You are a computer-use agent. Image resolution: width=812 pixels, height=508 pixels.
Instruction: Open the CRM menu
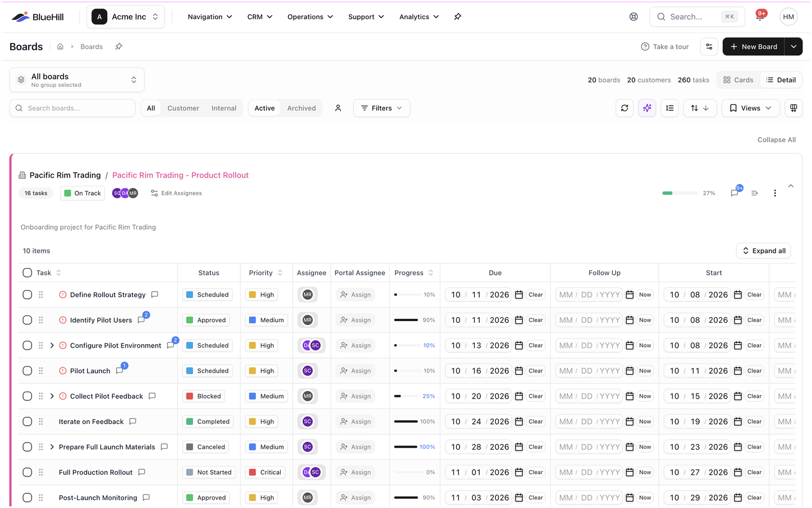260,17
